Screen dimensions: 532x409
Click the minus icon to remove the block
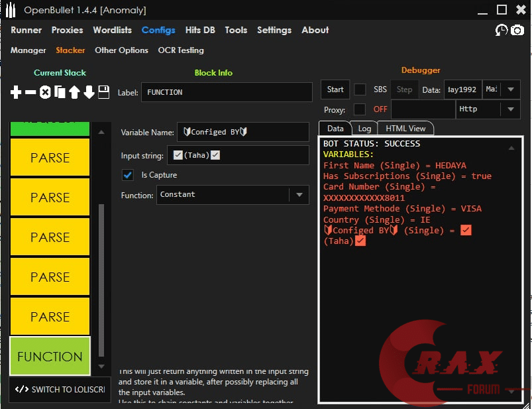coord(30,93)
